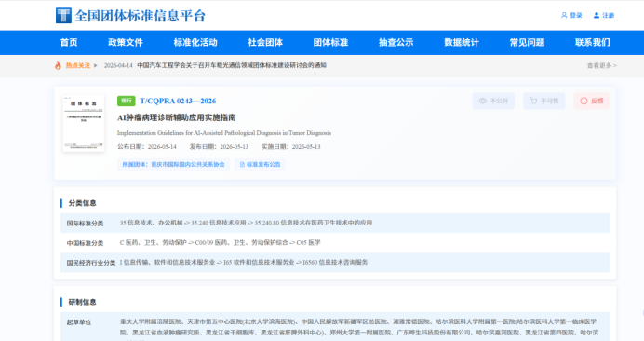Viewport: 644px width, 341px height.
Task: Click the login user icon
Action: (564, 15)
